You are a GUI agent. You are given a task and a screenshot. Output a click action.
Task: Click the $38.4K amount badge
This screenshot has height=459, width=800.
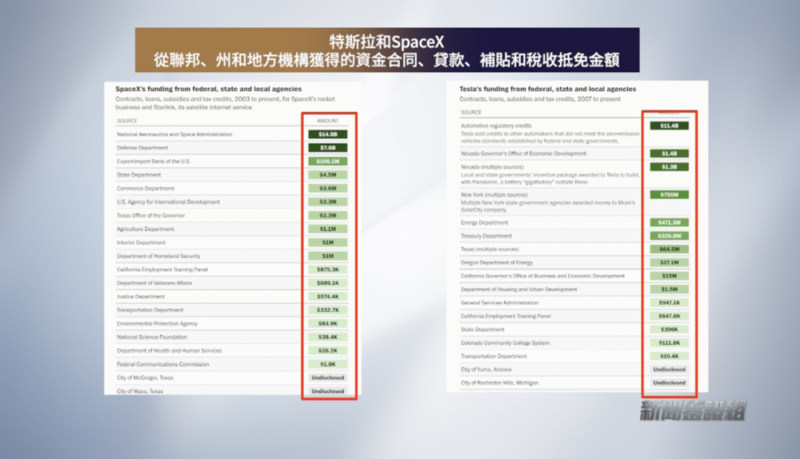(328, 337)
